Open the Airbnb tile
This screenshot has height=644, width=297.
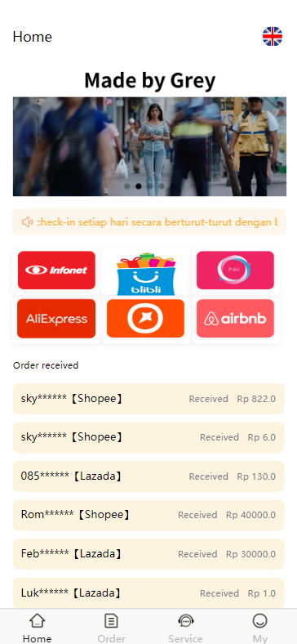235,319
